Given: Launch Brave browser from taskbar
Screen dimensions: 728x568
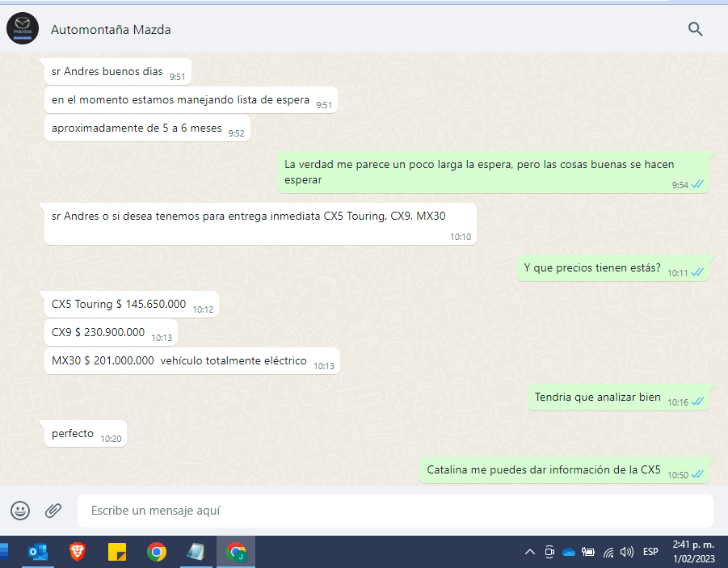Looking at the screenshot, I should point(77,552).
